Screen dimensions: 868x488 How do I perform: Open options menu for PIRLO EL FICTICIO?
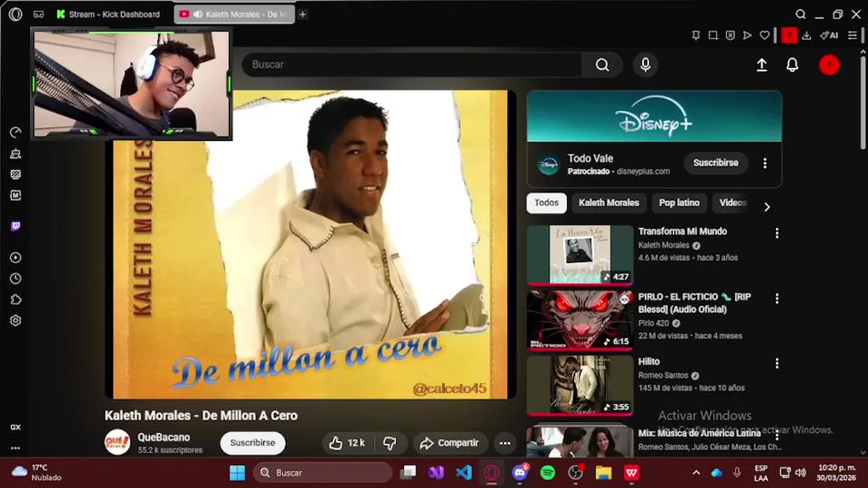pyautogui.click(x=777, y=298)
